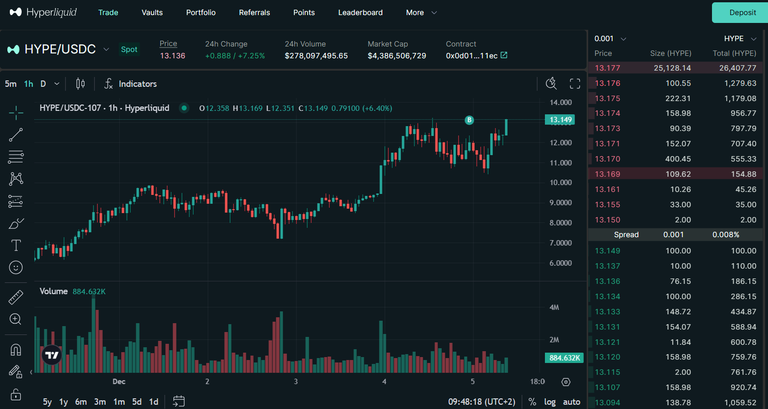Toggle lock all drawings
Viewport: 768px width, 409px height.
click(16, 394)
